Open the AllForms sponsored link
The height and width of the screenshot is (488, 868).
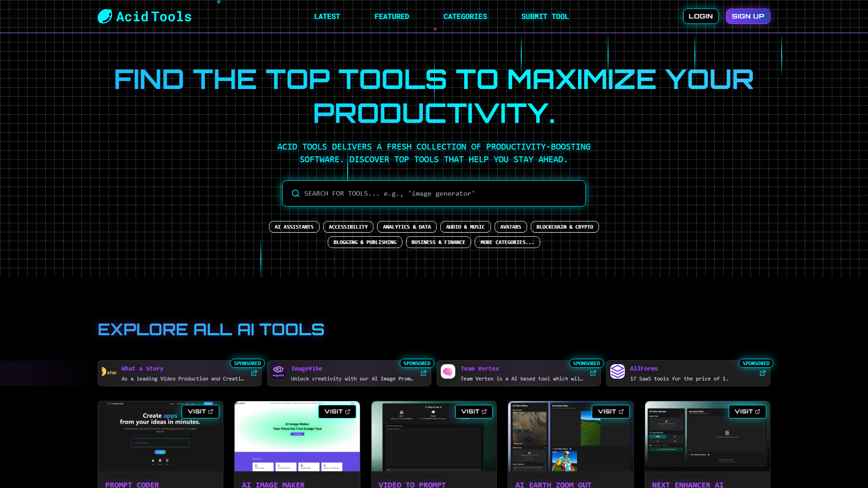[688, 373]
